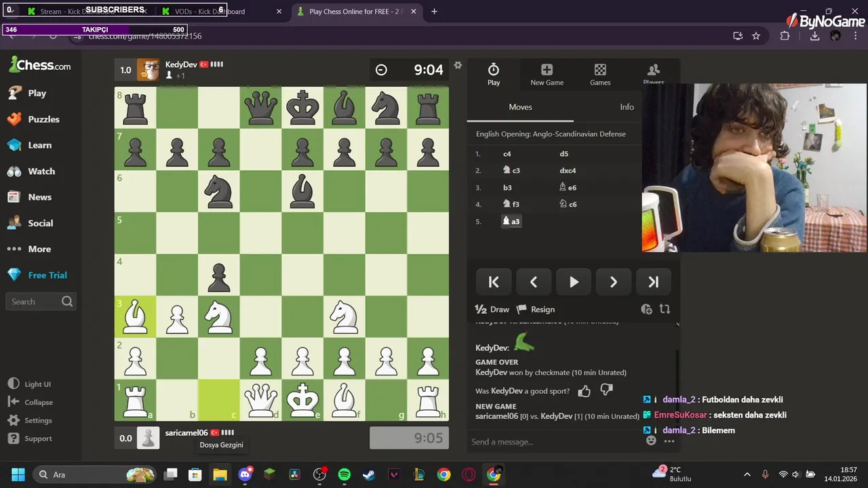Open Opera browser from taskbar
The height and width of the screenshot is (488, 868).
coord(469,474)
